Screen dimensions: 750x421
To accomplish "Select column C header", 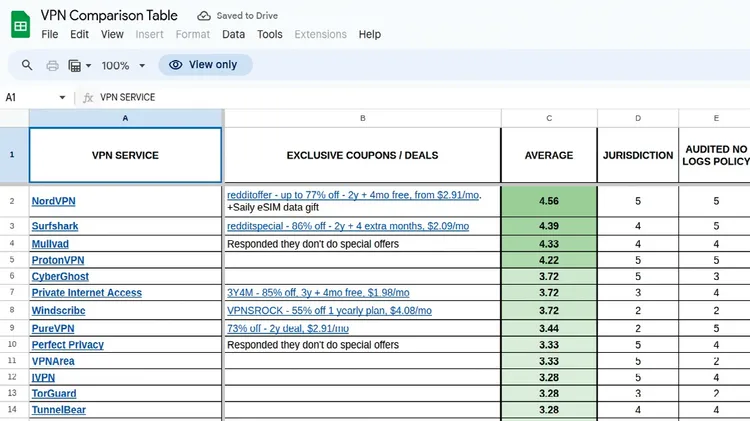I will click(549, 118).
